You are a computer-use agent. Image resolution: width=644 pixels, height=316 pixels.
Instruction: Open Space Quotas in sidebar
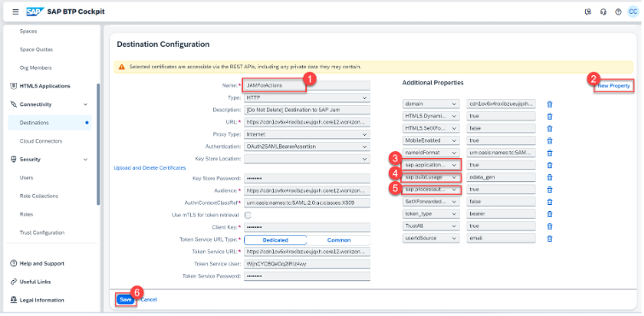[x=36, y=50]
